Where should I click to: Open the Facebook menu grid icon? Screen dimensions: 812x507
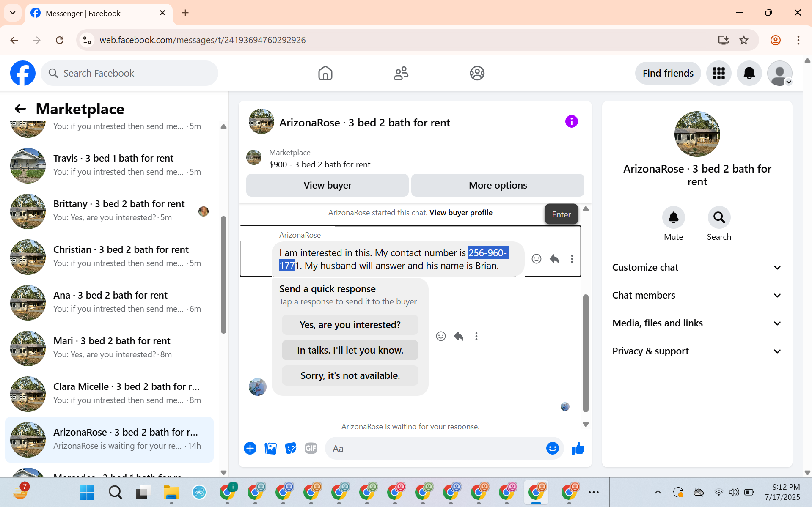(718, 73)
